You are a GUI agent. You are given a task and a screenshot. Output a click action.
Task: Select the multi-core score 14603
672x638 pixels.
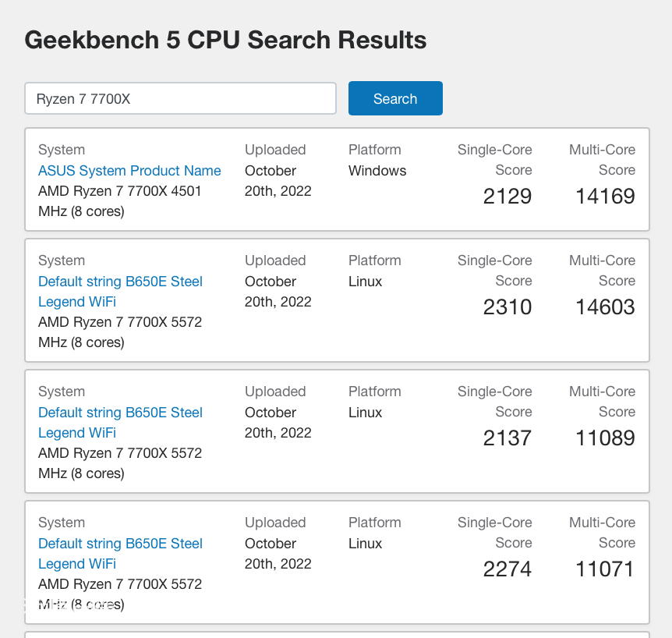coord(605,307)
